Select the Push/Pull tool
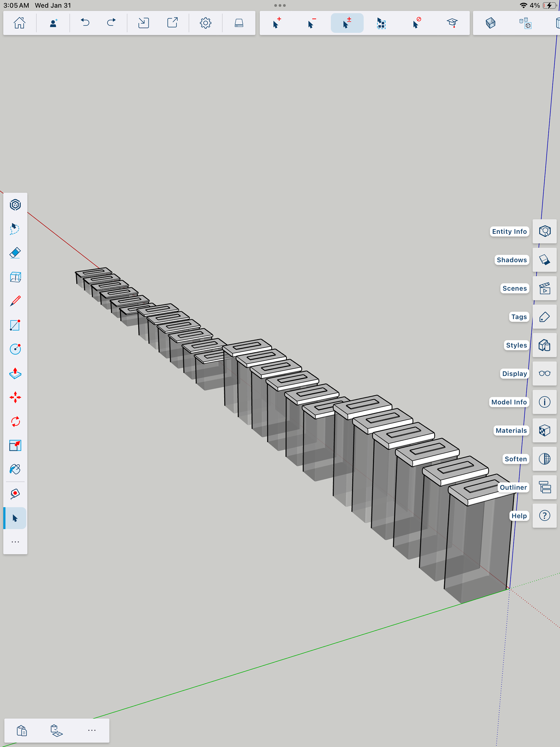The height and width of the screenshot is (747, 560). (x=15, y=373)
